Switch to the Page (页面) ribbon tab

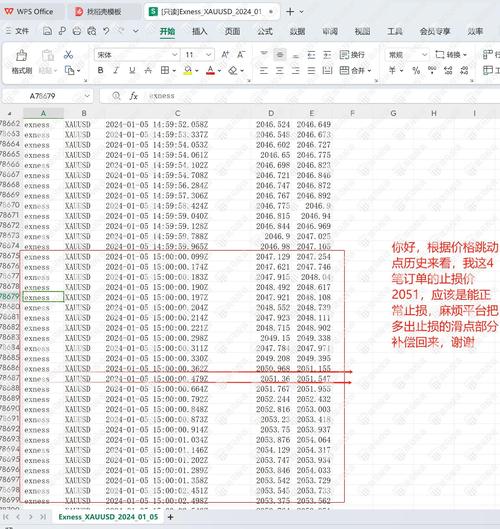(x=232, y=31)
